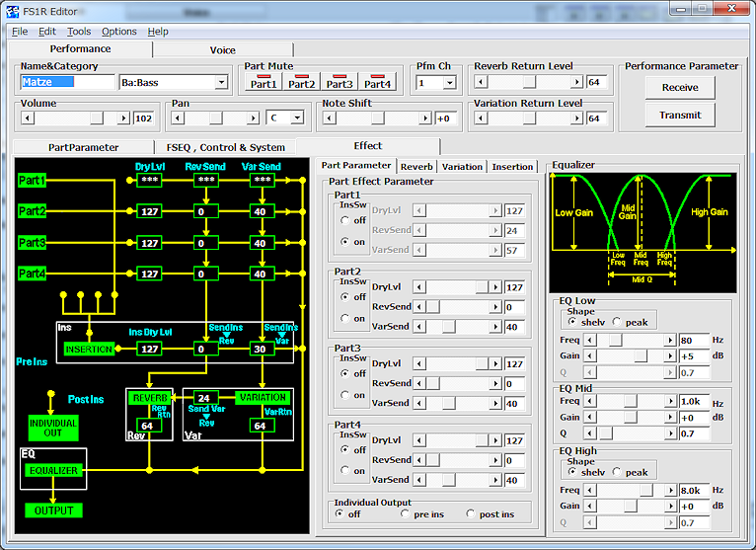Click the green OUTPUT block in diagram
Viewport: 756px width, 550px height.
coord(53,511)
